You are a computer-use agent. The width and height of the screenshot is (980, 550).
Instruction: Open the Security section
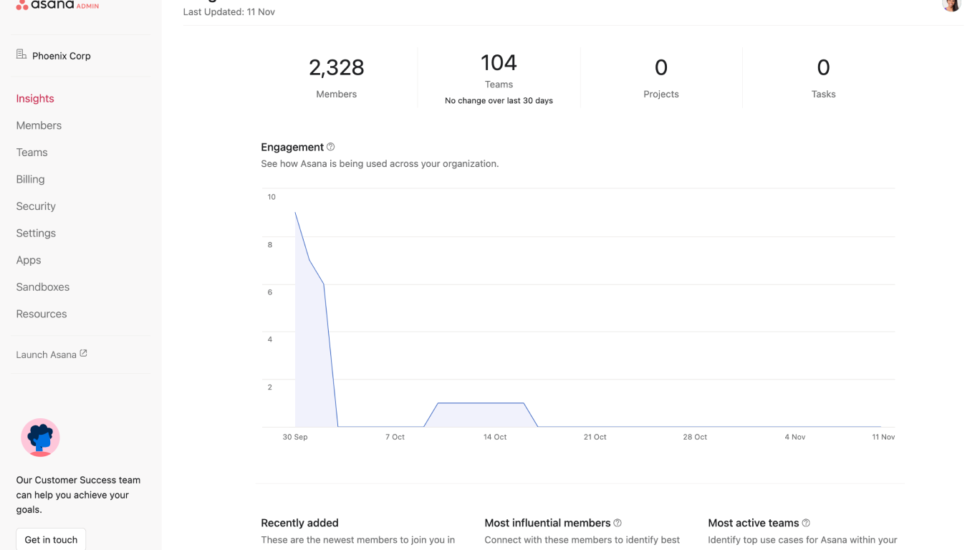pos(36,206)
